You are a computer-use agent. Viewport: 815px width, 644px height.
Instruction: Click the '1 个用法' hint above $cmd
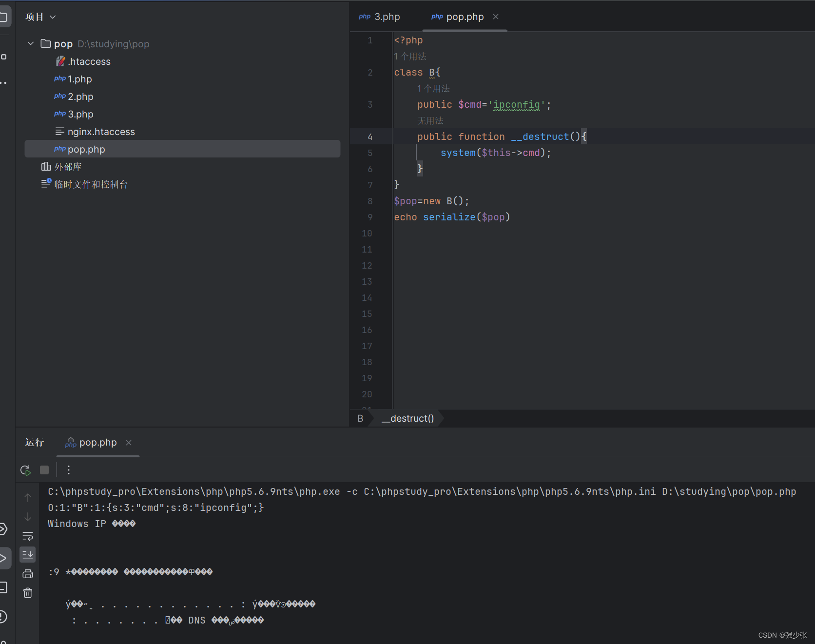433,89
